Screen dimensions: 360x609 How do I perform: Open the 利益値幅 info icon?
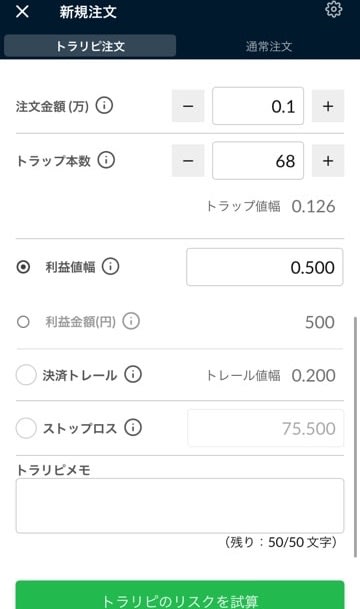click(x=110, y=267)
